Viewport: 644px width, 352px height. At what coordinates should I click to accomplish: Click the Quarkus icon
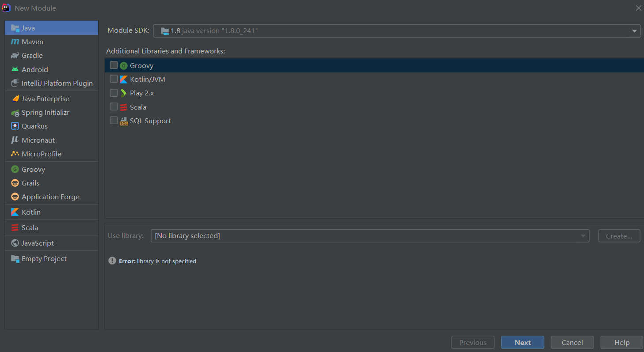15,126
